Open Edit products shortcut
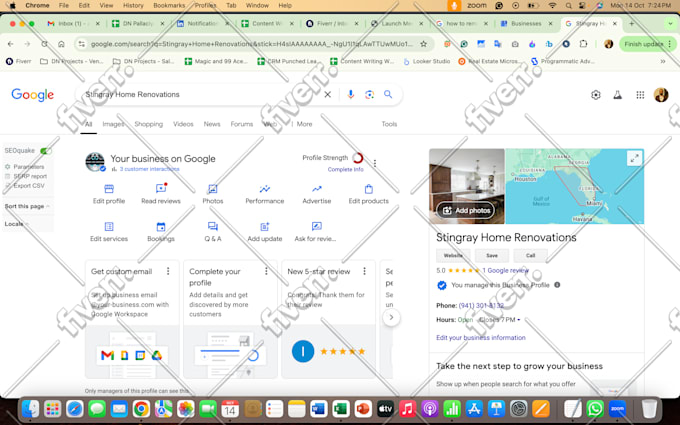 click(x=369, y=194)
